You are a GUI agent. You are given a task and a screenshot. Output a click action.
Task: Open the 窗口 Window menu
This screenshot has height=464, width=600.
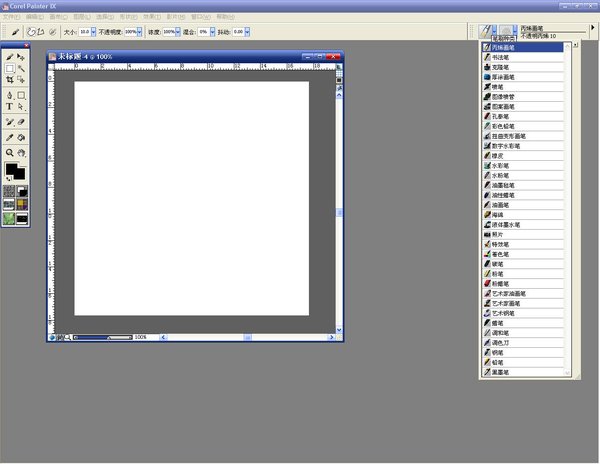[201, 17]
